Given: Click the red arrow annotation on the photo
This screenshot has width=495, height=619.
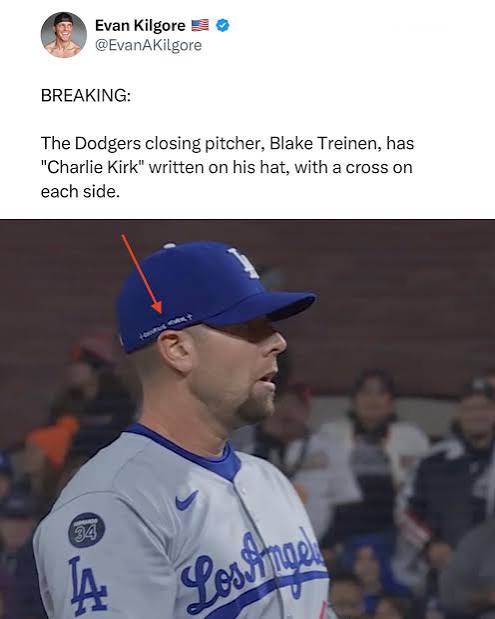Looking at the screenshot, I should pyautogui.click(x=142, y=274).
